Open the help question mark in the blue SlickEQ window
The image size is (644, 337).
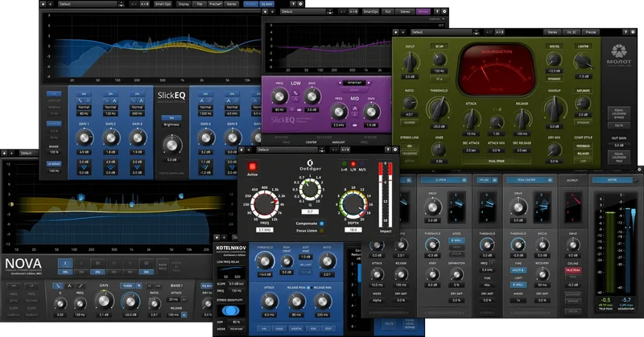click(293, 4)
